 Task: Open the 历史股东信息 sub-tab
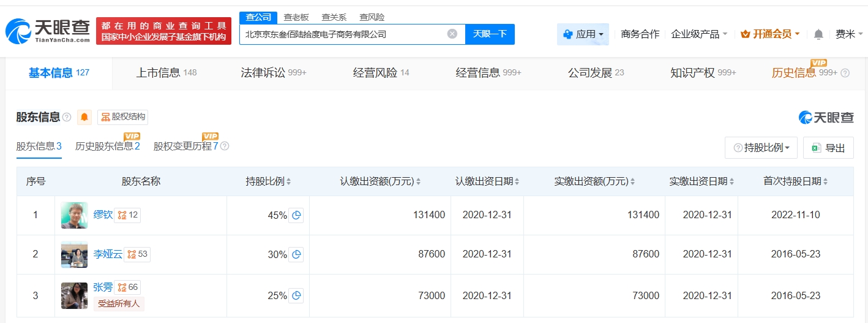107,146
